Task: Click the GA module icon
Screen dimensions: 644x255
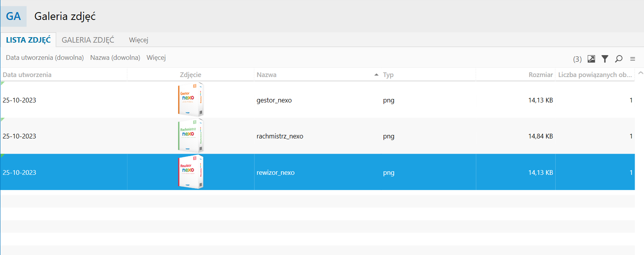Action: (13, 16)
